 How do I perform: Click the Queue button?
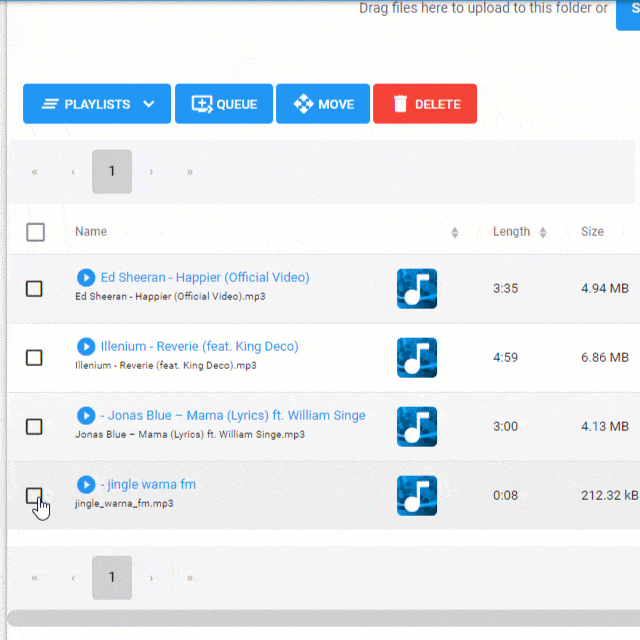coord(224,104)
